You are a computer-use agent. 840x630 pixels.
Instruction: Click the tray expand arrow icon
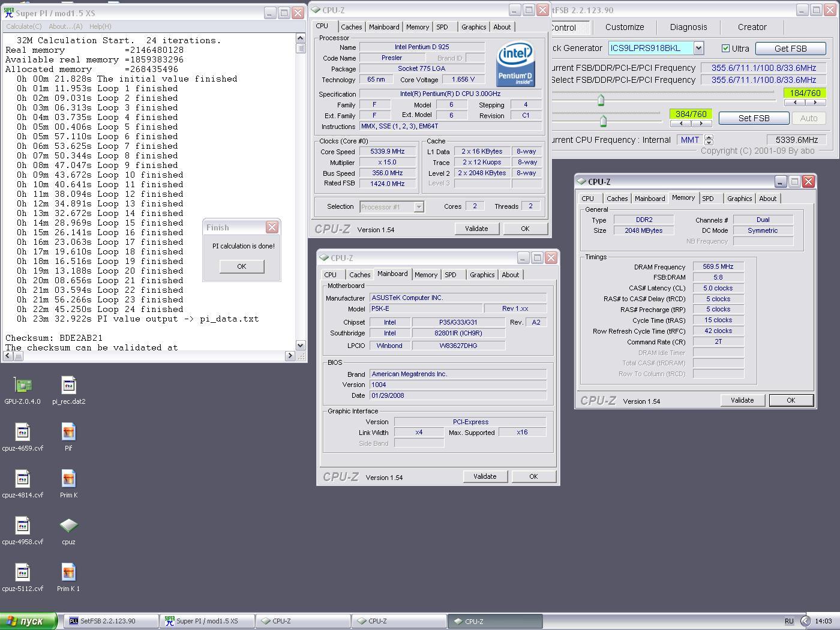[x=805, y=621]
